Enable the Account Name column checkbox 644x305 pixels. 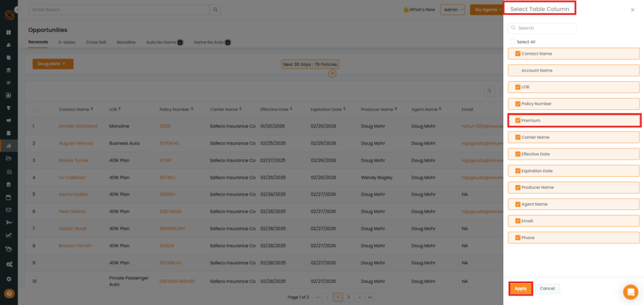pyautogui.click(x=518, y=70)
